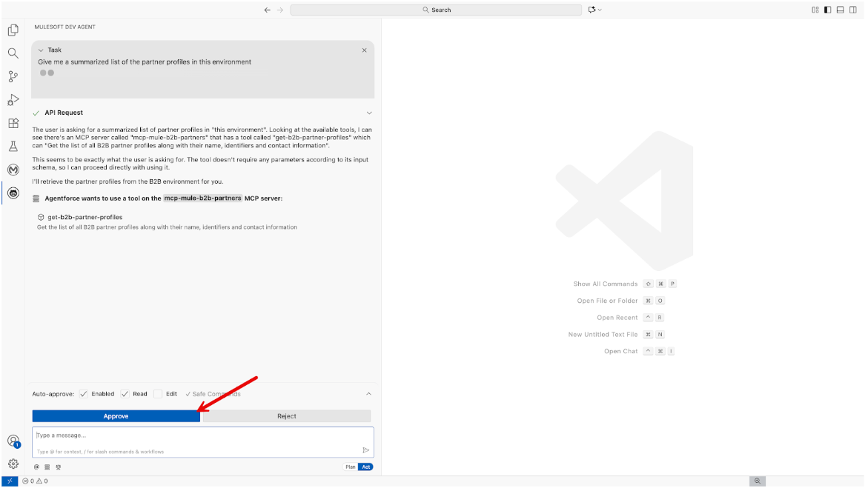Reject the MCP tool request

[x=286, y=416]
